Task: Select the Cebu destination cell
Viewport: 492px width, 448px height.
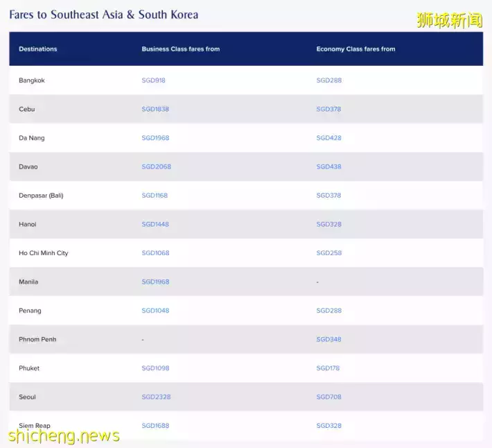Action: [x=26, y=110]
